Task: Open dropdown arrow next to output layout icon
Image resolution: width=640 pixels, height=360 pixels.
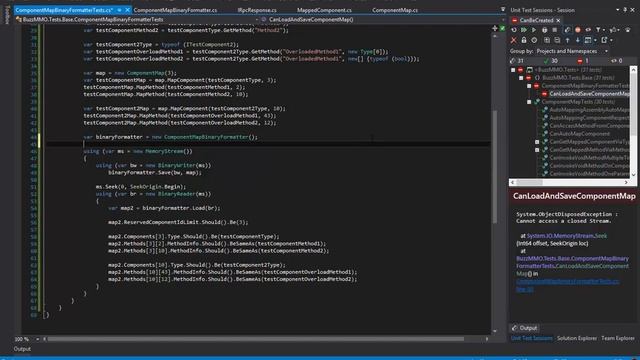Action: click(595, 40)
